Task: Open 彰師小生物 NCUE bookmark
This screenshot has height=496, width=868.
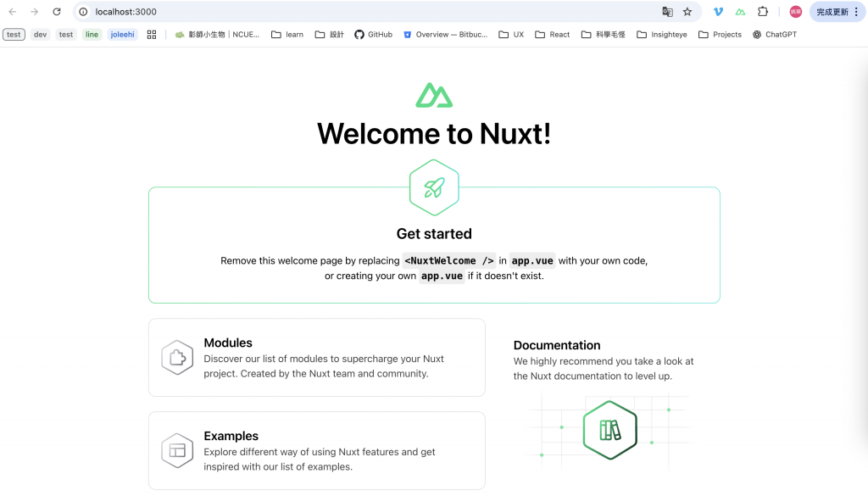Action: 217,34
